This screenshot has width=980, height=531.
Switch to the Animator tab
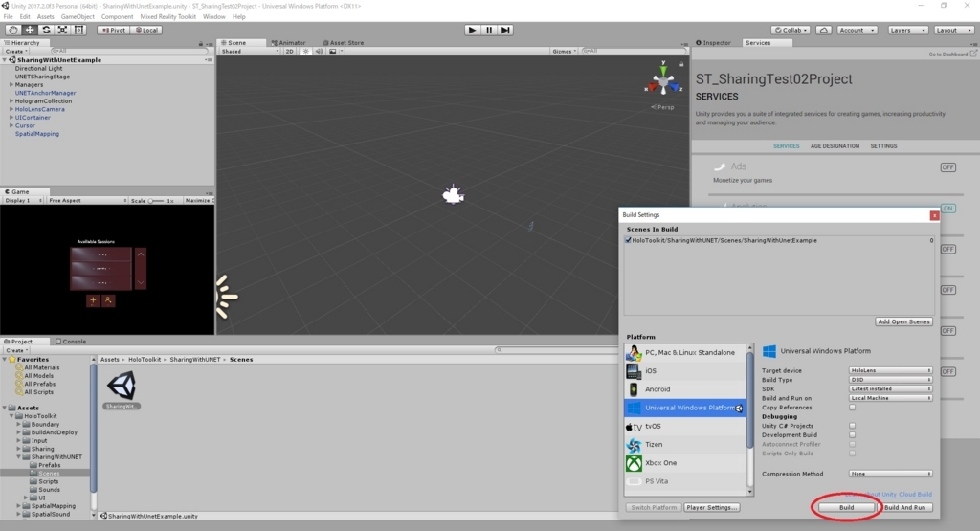tap(288, 43)
